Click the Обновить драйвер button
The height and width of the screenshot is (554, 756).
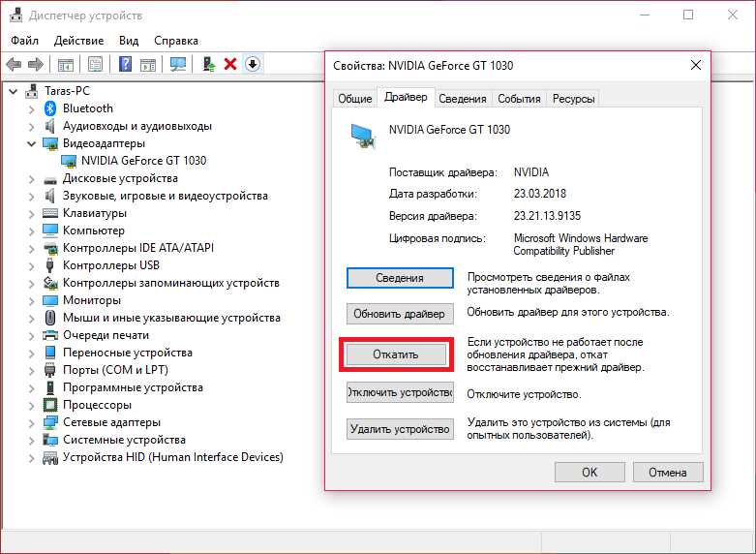click(x=400, y=314)
